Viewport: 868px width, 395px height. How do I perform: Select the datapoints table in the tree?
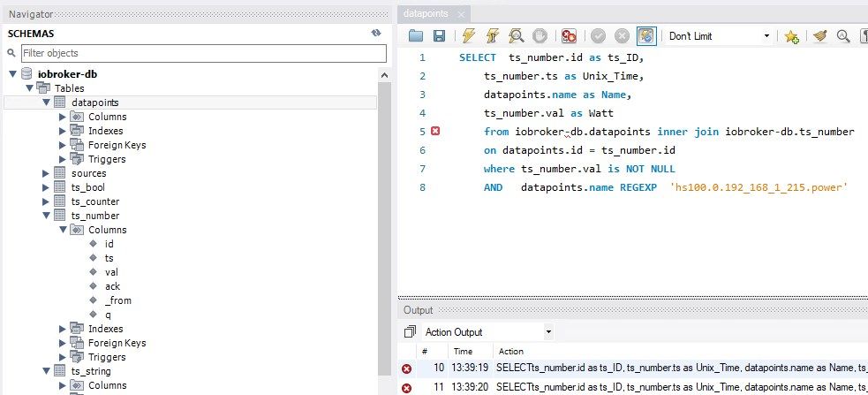95,103
